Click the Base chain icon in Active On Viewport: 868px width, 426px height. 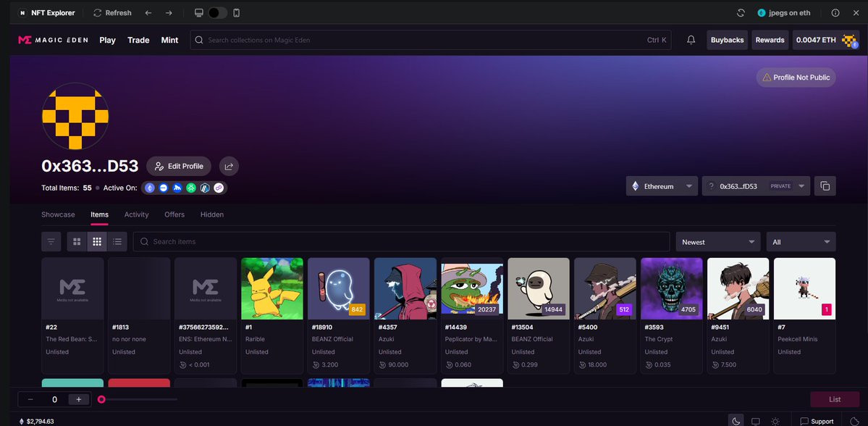click(164, 188)
